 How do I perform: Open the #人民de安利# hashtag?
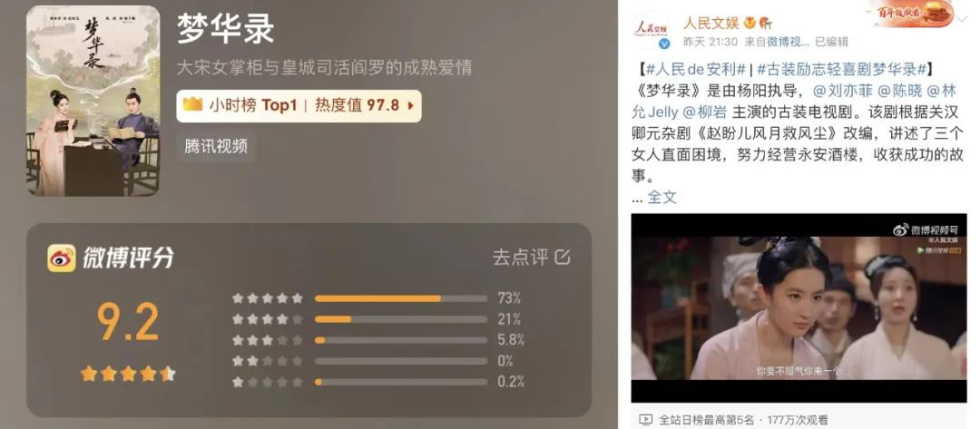click(x=691, y=70)
